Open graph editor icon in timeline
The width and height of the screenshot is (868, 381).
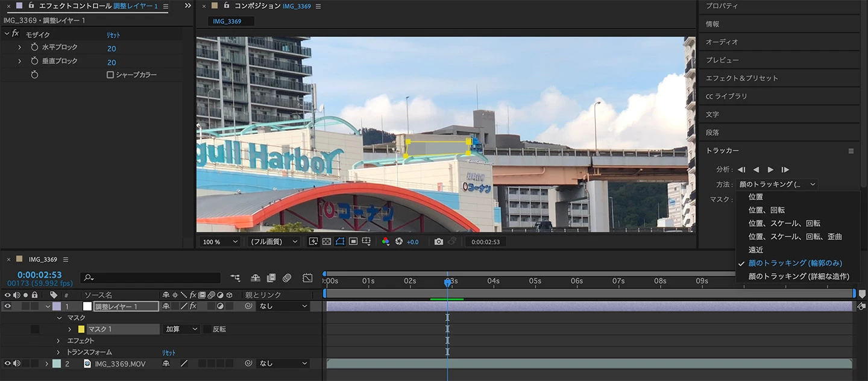307,278
